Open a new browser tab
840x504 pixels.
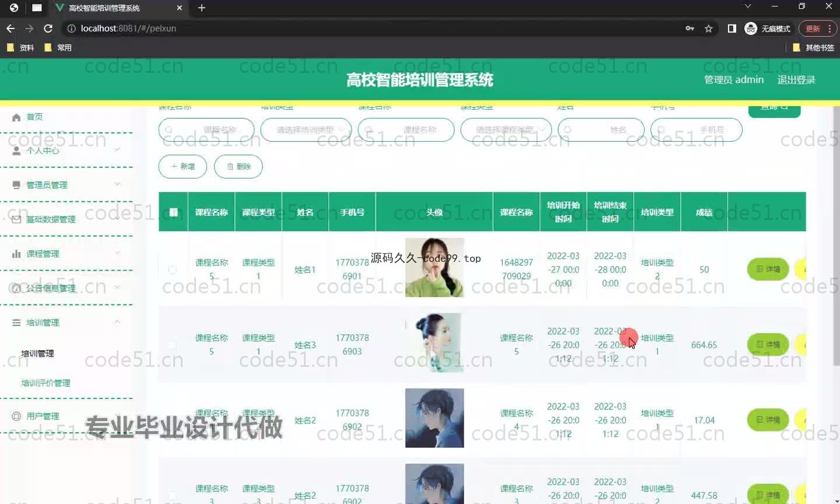tap(202, 8)
